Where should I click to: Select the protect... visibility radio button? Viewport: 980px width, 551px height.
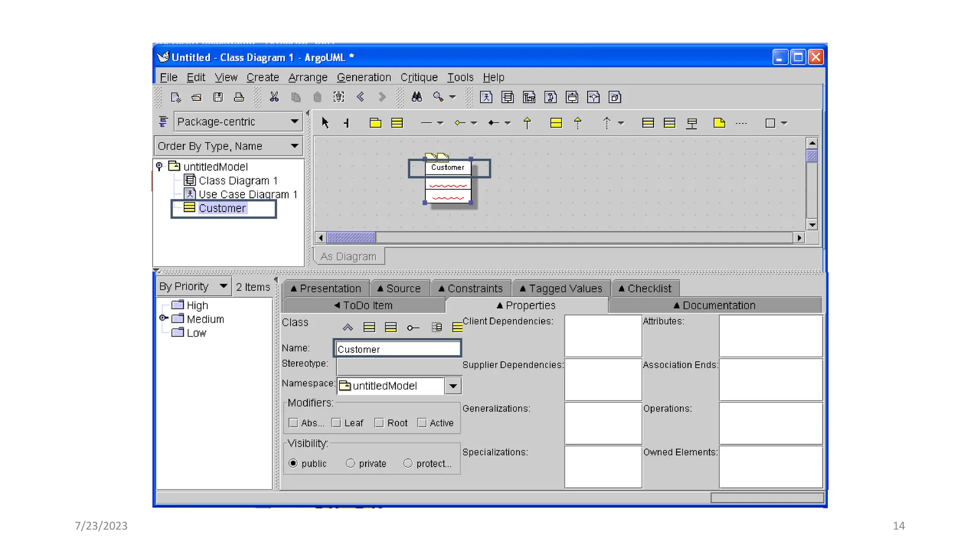coord(408,463)
